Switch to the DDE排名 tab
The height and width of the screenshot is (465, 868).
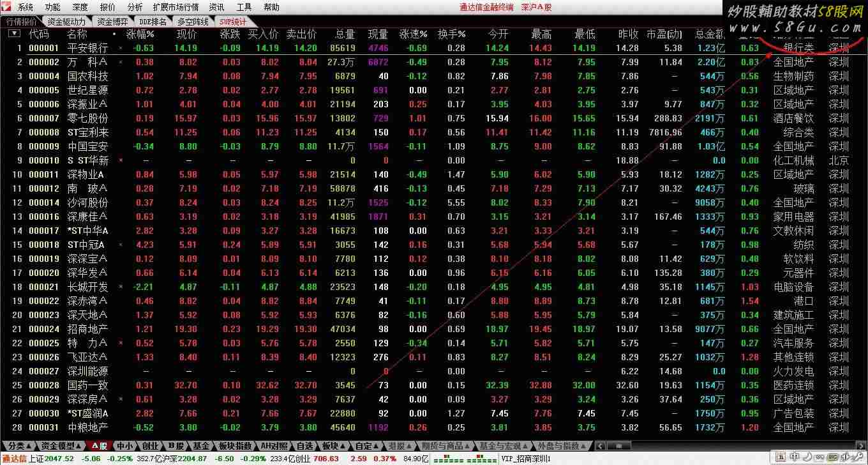pos(153,22)
